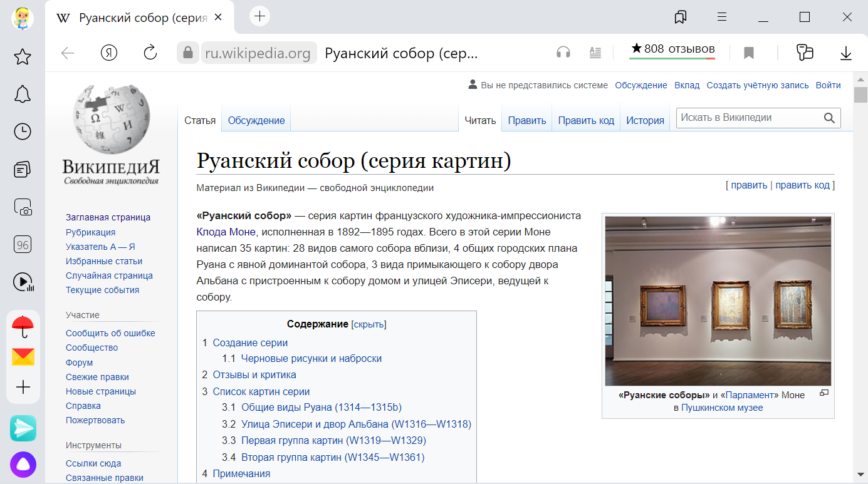
Task: Click the 808 отзывов rating badge
Action: (x=672, y=49)
